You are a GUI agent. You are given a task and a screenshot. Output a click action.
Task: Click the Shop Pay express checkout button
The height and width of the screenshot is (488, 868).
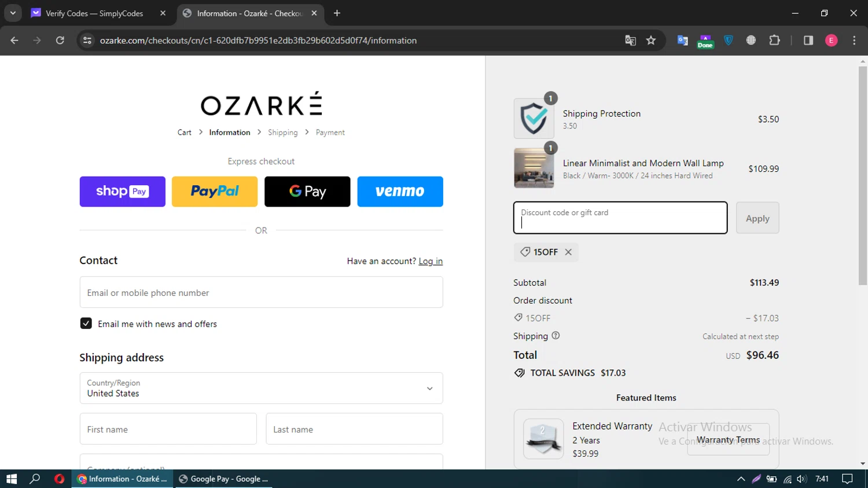click(122, 192)
